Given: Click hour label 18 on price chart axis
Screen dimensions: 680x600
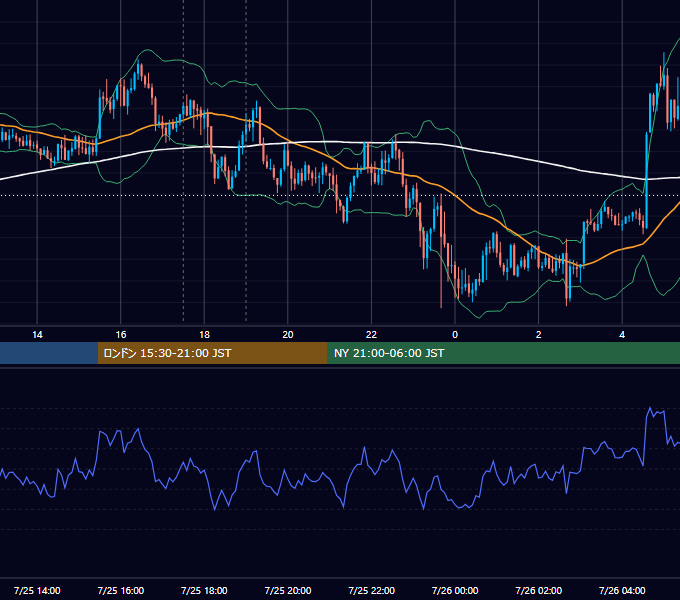Looking at the screenshot, I should pos(204,335).
